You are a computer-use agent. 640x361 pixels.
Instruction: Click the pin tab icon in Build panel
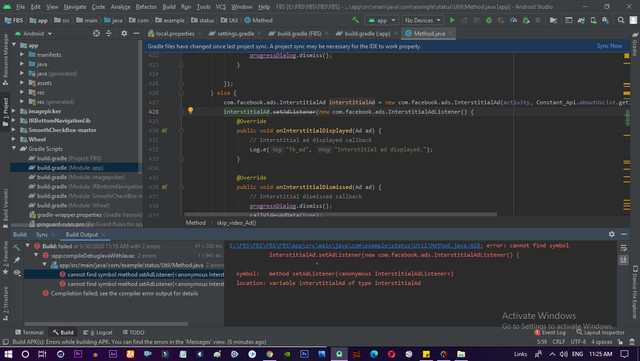[17, 260]
